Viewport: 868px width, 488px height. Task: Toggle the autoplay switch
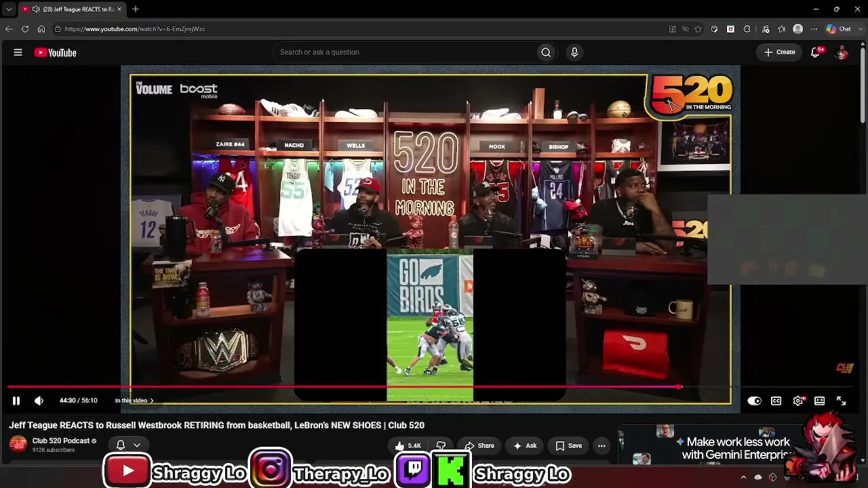tap(754, 401)
